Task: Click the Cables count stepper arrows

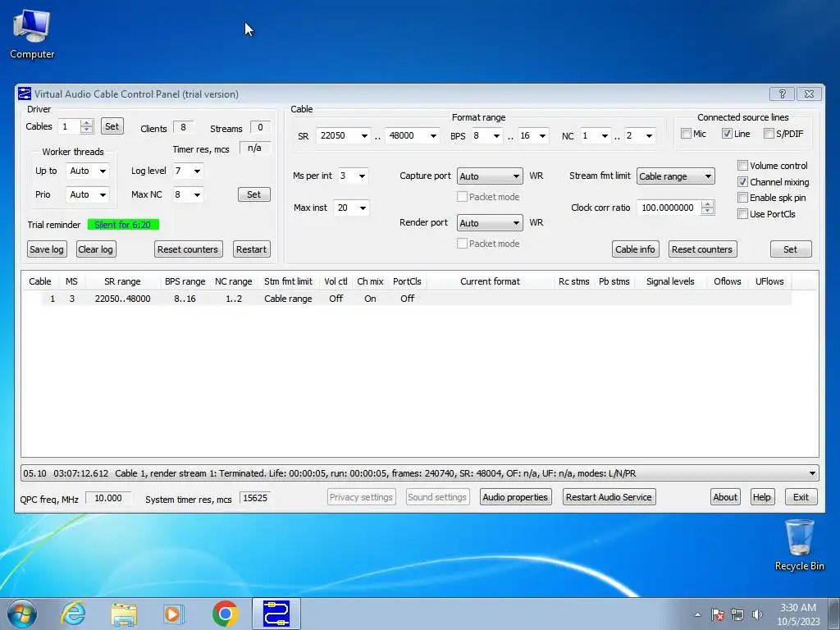Action: 86,126
